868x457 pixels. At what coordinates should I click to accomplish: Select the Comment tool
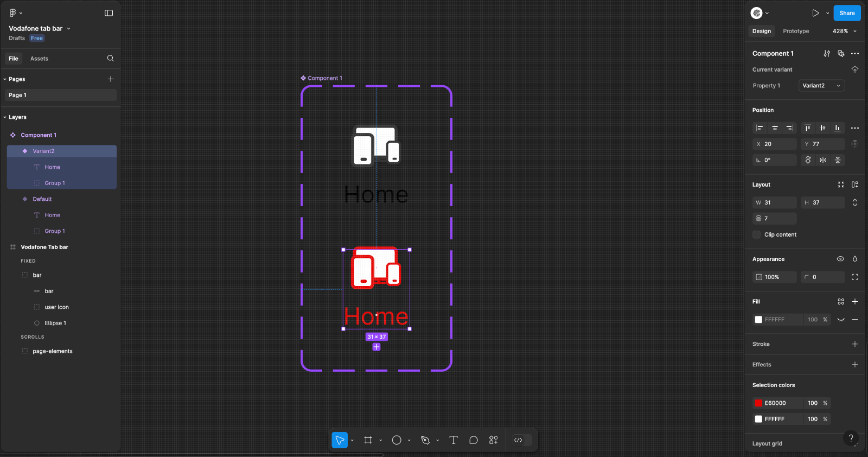tap(474, 440)
